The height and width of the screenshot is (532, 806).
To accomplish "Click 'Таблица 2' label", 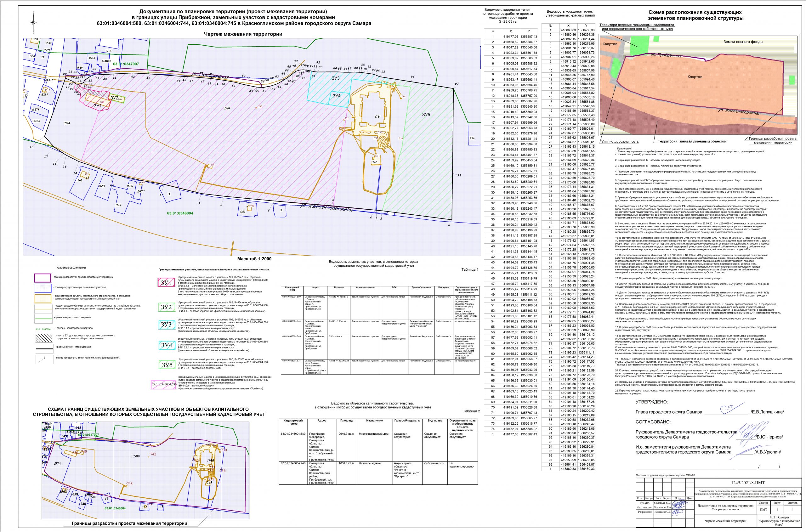I will click(x=471, y=411).
